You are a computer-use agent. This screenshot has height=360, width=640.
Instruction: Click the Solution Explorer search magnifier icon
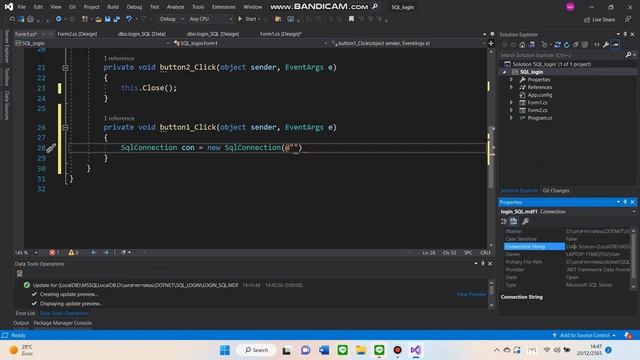[x=629, y=55]
